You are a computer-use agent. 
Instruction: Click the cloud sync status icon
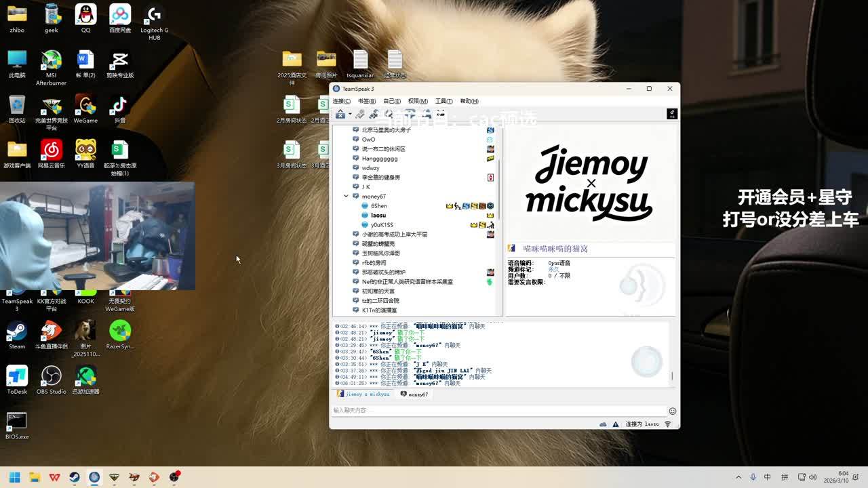[x=603, y=424]
